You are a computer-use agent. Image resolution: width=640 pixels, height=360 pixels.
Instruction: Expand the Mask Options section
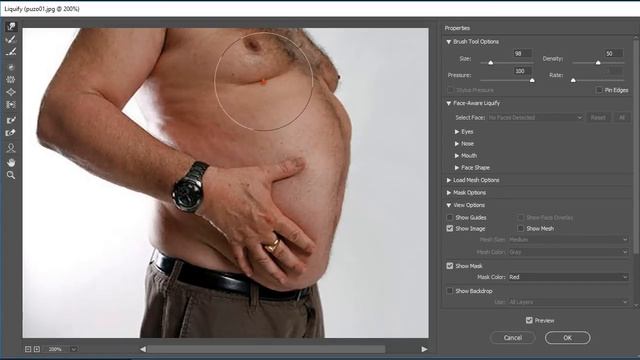coord(449,193)
